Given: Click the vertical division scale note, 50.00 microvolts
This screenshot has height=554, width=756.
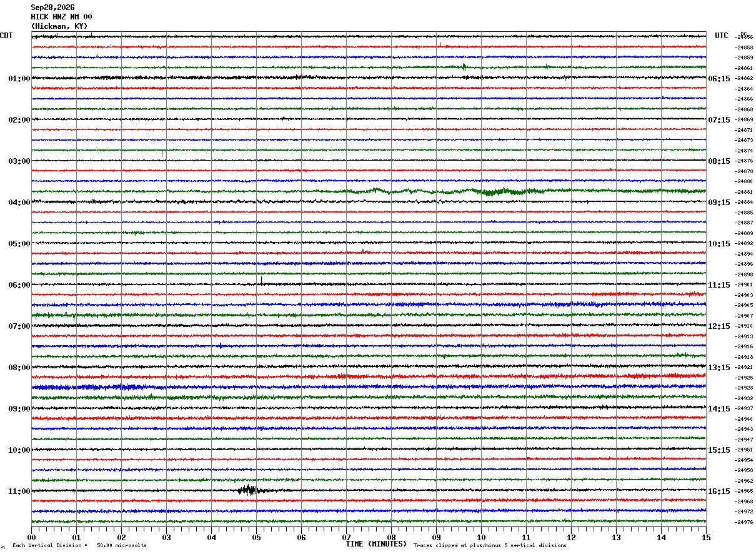Looking at the screenshot, I should [79, 546].
